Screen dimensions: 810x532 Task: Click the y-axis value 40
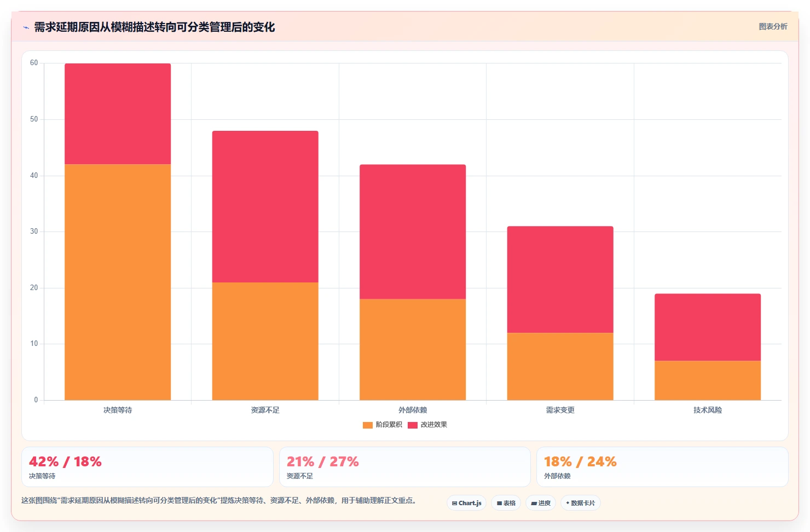34,176
